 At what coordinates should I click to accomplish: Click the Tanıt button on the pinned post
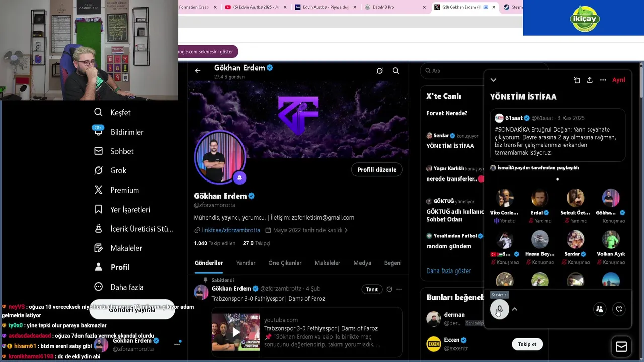tap(372, 289)
